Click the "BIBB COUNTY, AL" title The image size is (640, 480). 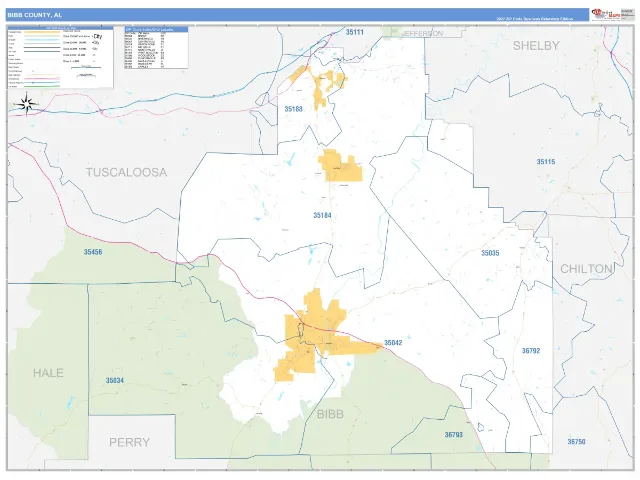35,15
